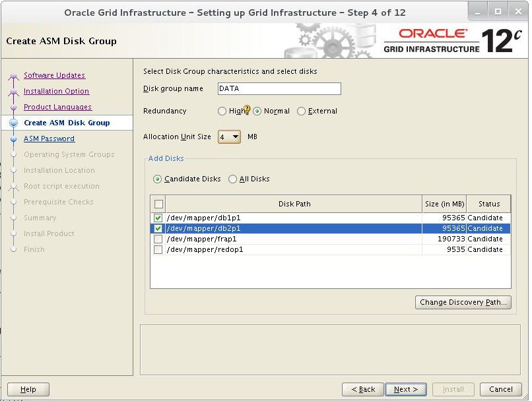
Task: Jump to the ASM Password step
Action: pyautogui.click(x=50, y=139)
